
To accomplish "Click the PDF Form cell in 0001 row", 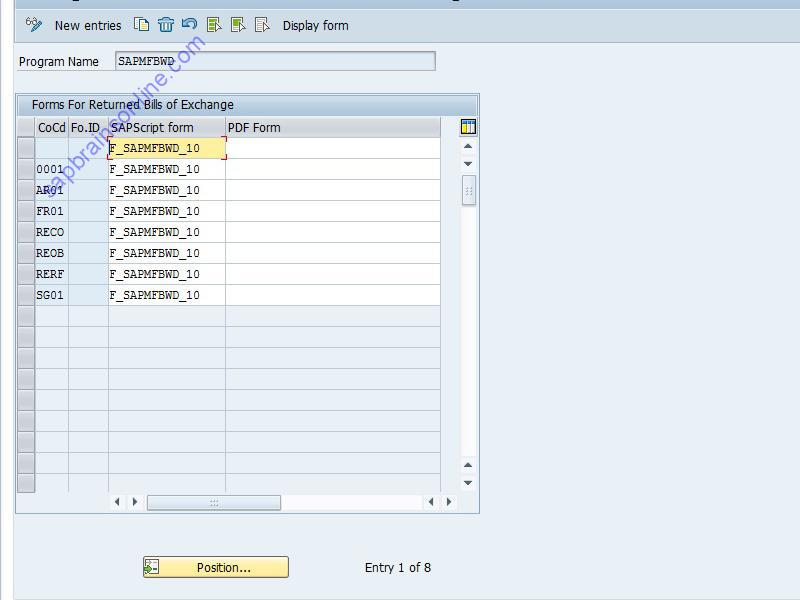I will pos(333,169).
